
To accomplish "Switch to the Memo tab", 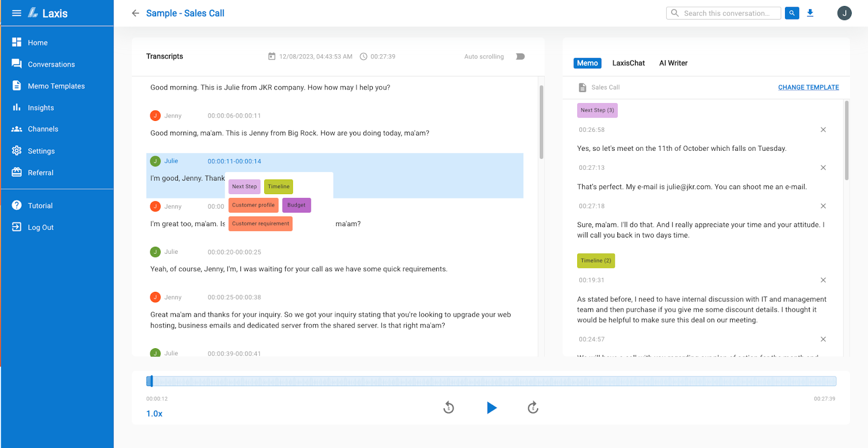I will coord(587,63).
